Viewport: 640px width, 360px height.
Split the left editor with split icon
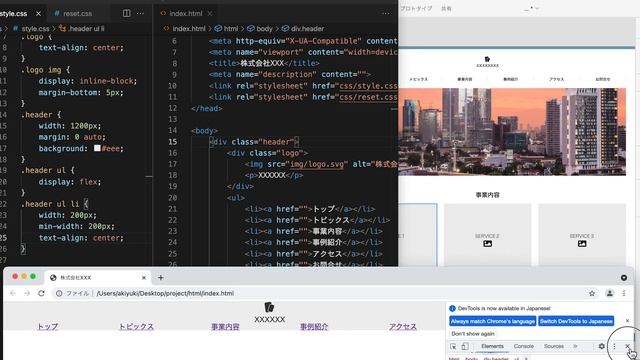point(127,13)
